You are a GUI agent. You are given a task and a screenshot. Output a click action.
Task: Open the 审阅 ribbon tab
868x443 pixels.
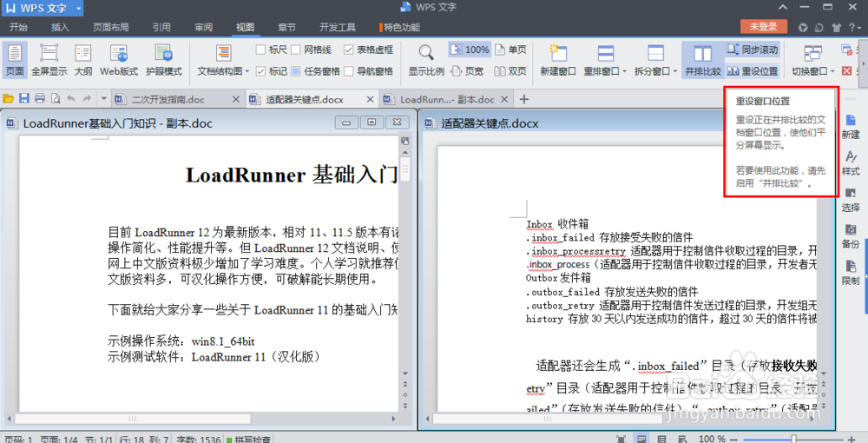203,27
